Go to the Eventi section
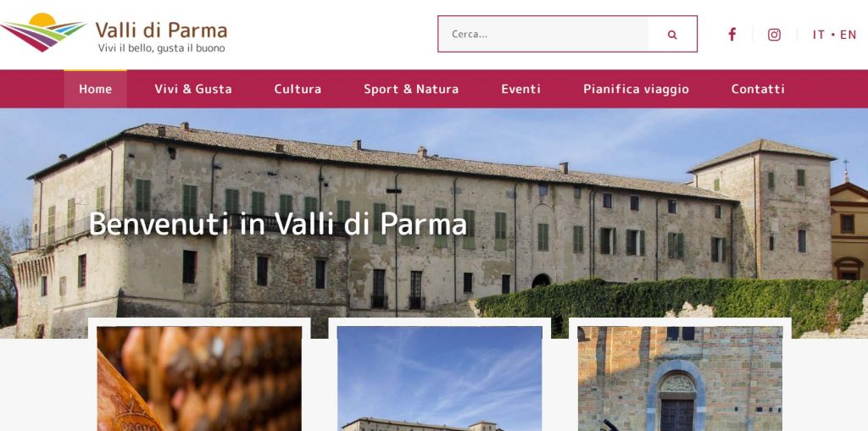Screen dimensions: 868x431 click(521, 89)
